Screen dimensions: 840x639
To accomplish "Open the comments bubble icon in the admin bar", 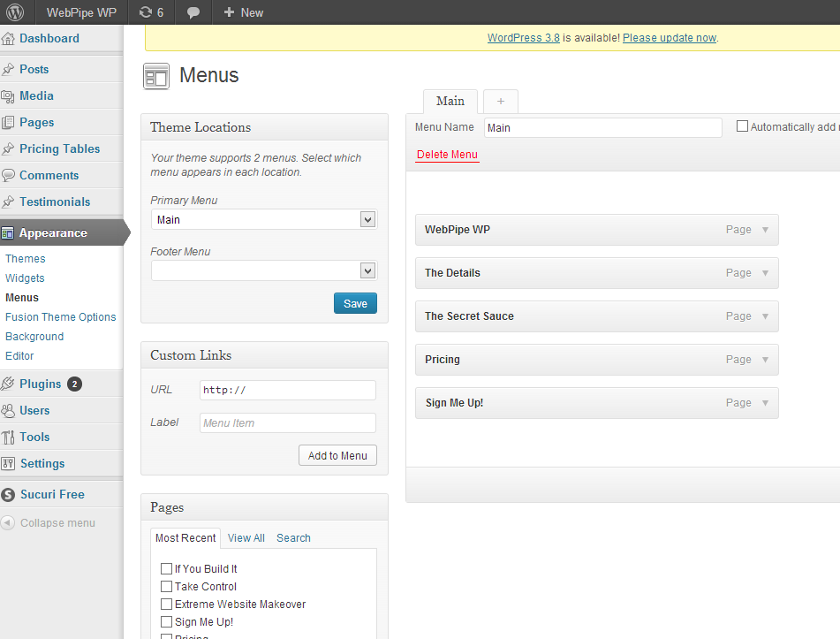I will pos(193,12).
